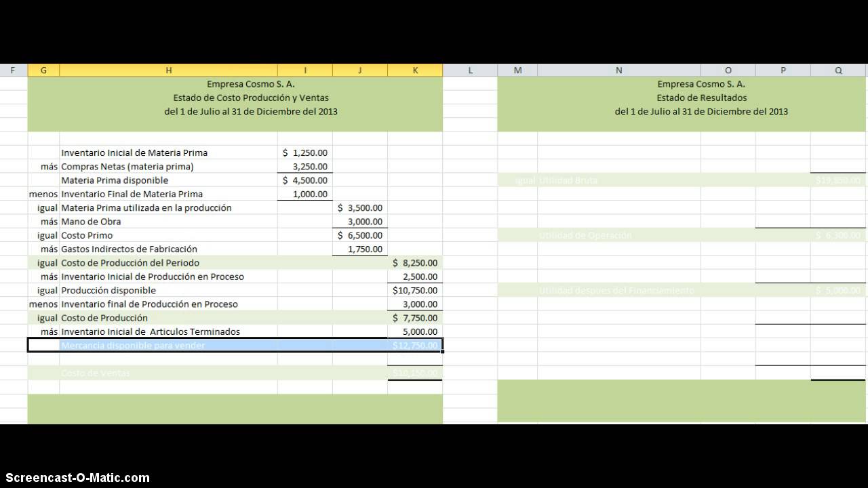This screenshot has width=868, height=488.
Task: Select the column F header
Action: (14, 70)
